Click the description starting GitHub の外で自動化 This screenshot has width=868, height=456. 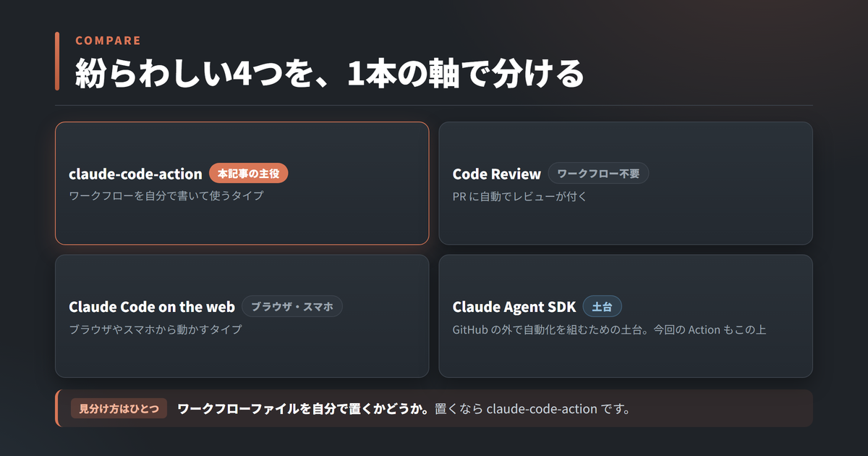coord(609,329)
